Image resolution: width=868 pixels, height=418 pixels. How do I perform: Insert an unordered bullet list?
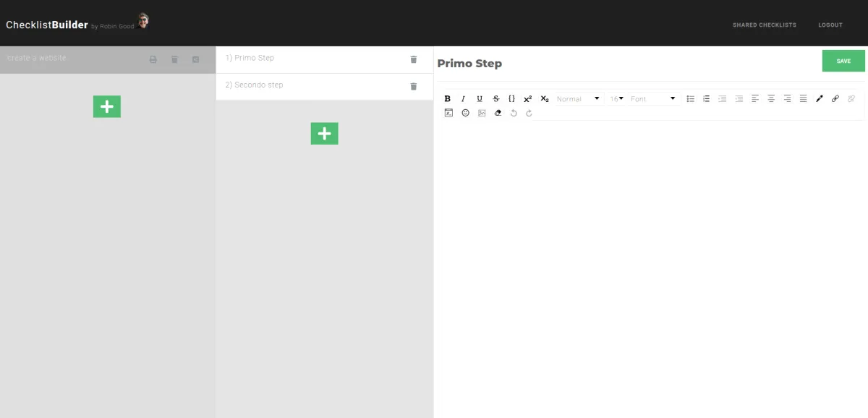click(690, 98)
